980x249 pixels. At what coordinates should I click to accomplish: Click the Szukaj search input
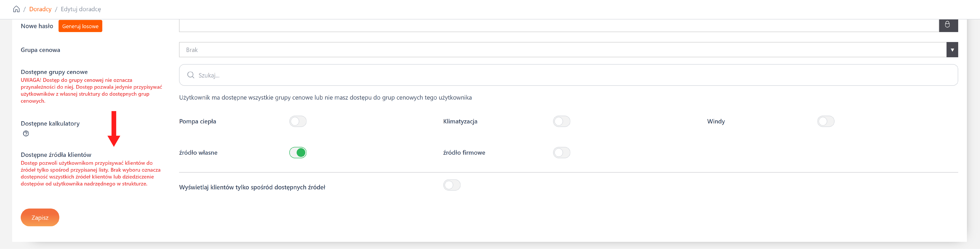click(x=571, y=75)
